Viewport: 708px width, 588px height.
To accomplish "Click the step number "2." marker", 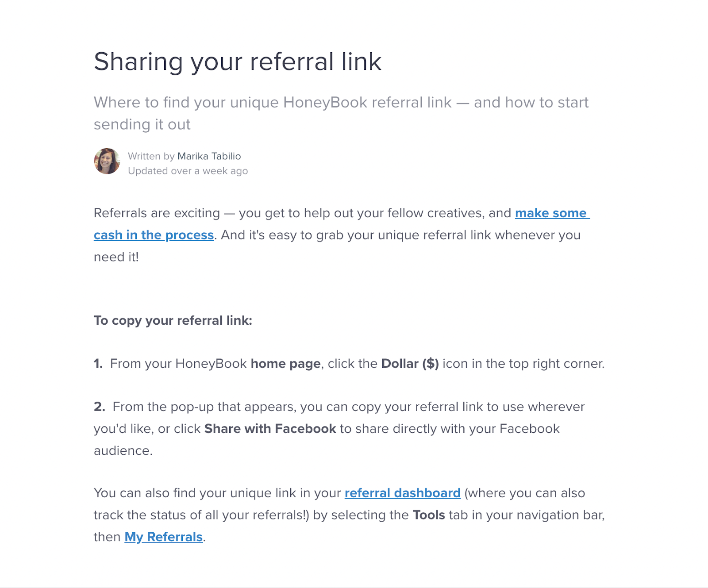I will click(100, 407).
